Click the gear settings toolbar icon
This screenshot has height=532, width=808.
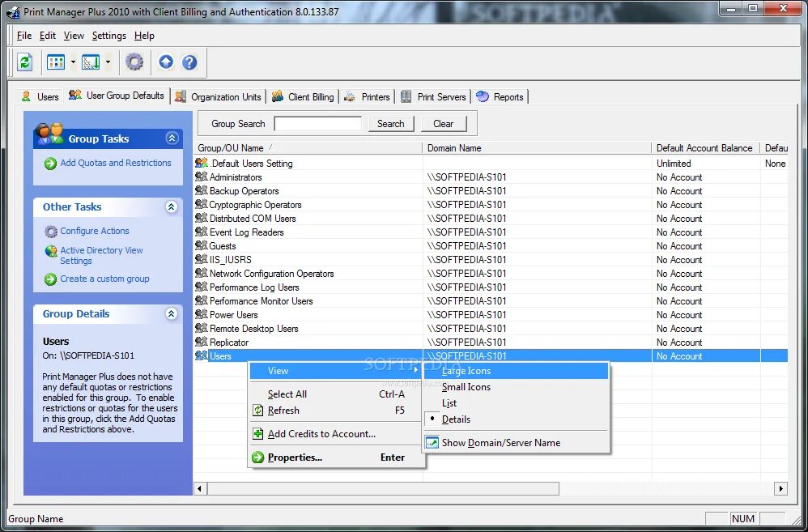pos(134,62)
